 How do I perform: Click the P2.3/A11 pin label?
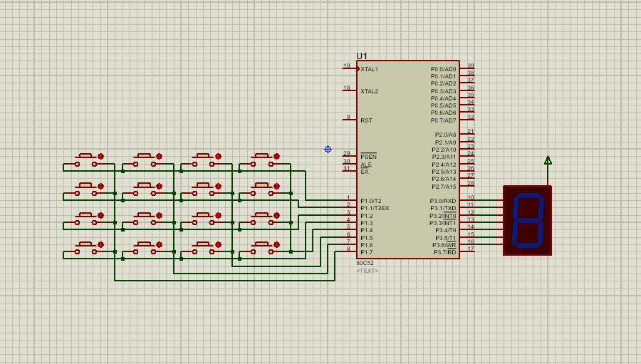[444, 157]
